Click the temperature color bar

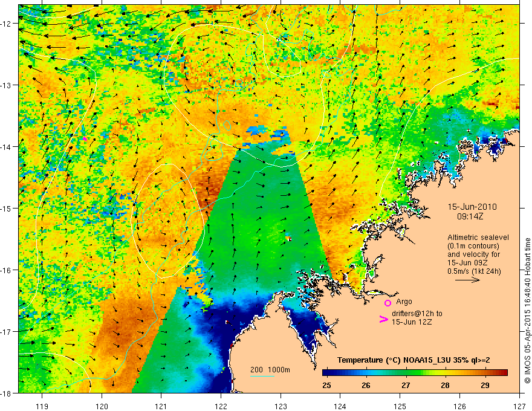(x=415, y=373)
